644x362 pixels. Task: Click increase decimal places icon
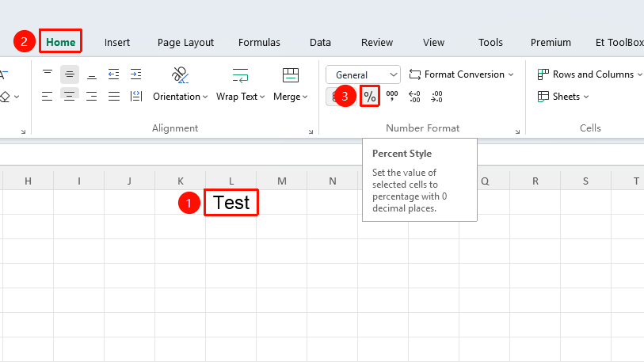pyautogui.click(x=414, y=97)
